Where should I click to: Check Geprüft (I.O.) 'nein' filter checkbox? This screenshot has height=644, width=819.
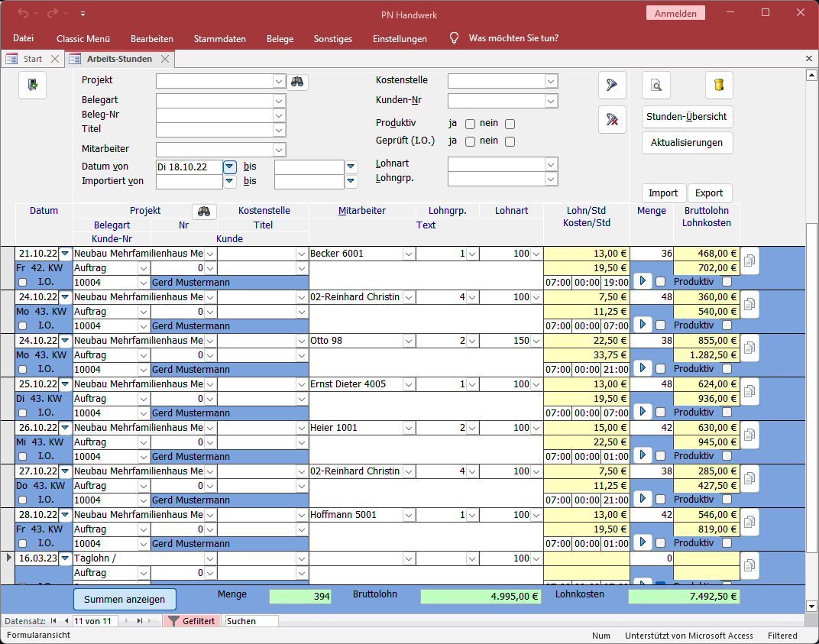[x=510, y=141]
